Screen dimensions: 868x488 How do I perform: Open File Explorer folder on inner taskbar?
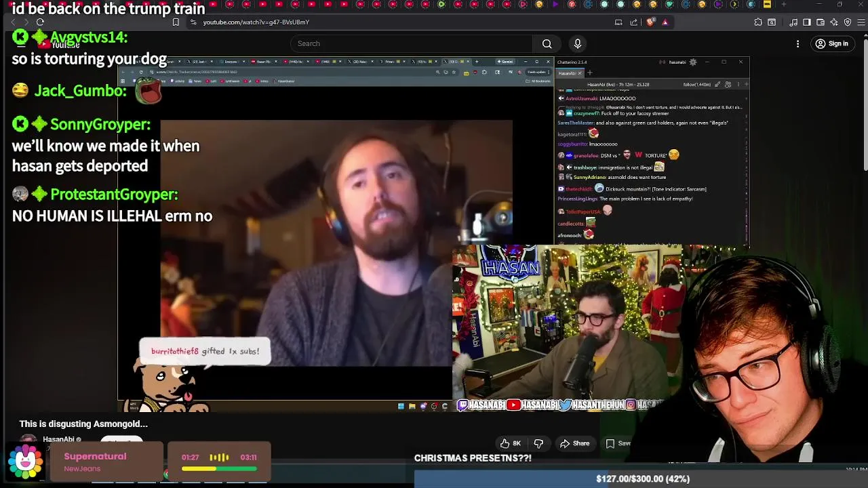tap(412, 406)
